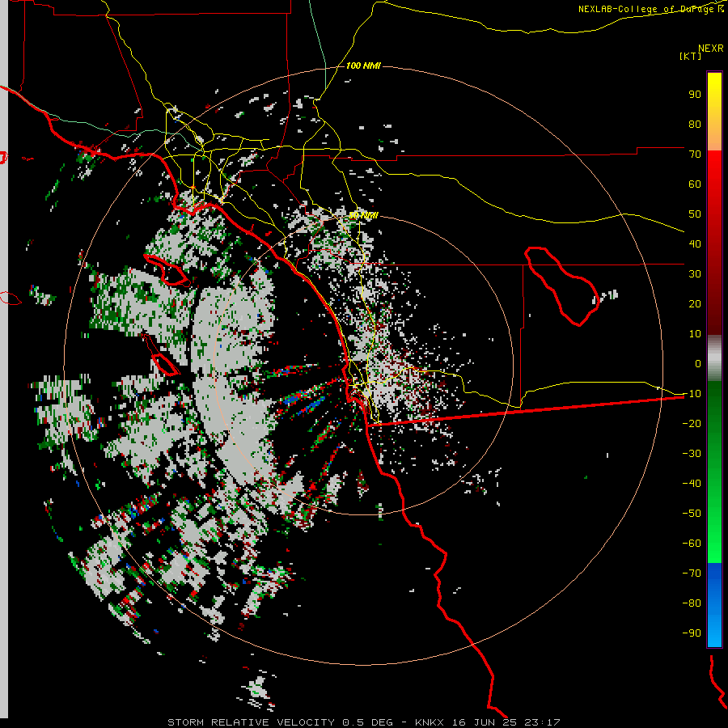Pick the dark blue segment of the color bar
This screenshot has height=728, width=728.
(714, 575)
